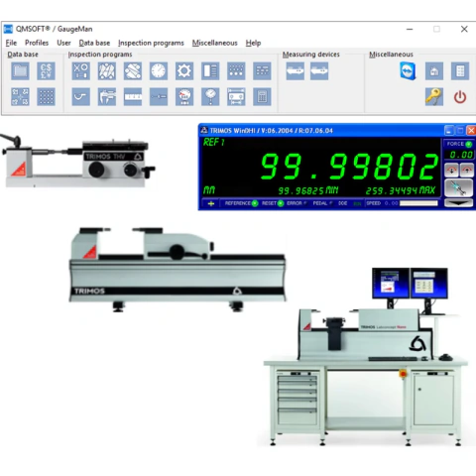Image resolution: width=476 pixels, height=476 pixels.
Task: Open the Miscellaneous menu
Action: tap(215, 43)
